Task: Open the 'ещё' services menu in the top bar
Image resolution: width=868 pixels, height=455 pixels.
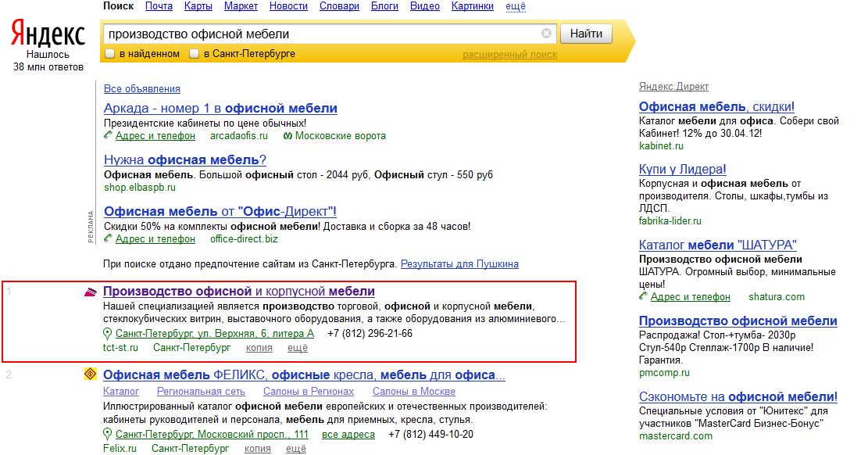Action: (516, 6)
